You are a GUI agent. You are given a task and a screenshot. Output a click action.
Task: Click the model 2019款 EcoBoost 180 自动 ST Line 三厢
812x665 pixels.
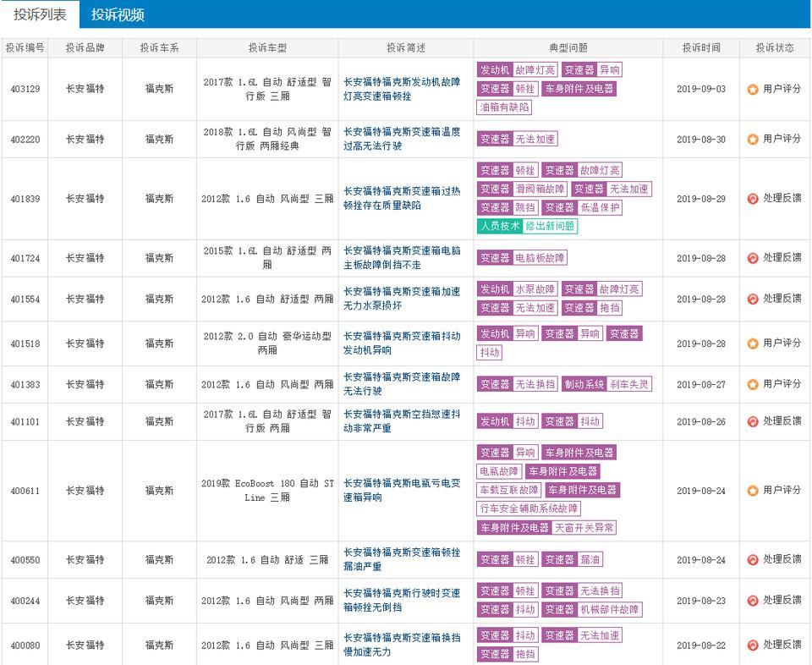point(267,491)
